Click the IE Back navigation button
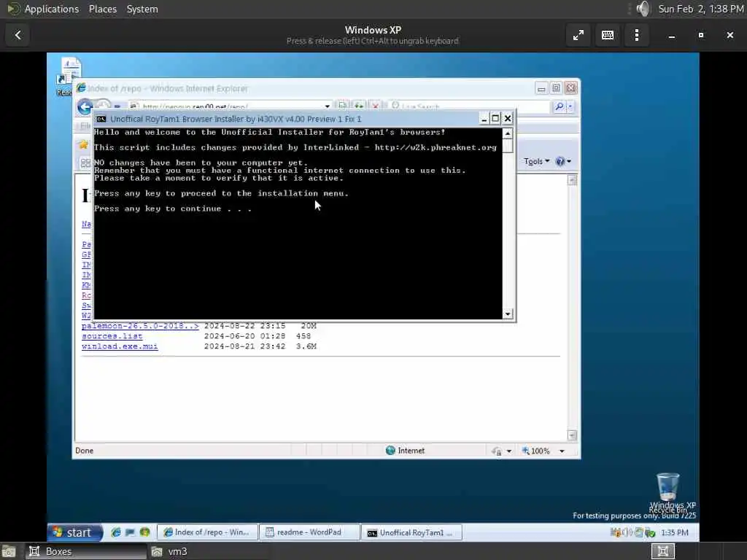Viewport: 747px width, 560px height. [85, 106]
